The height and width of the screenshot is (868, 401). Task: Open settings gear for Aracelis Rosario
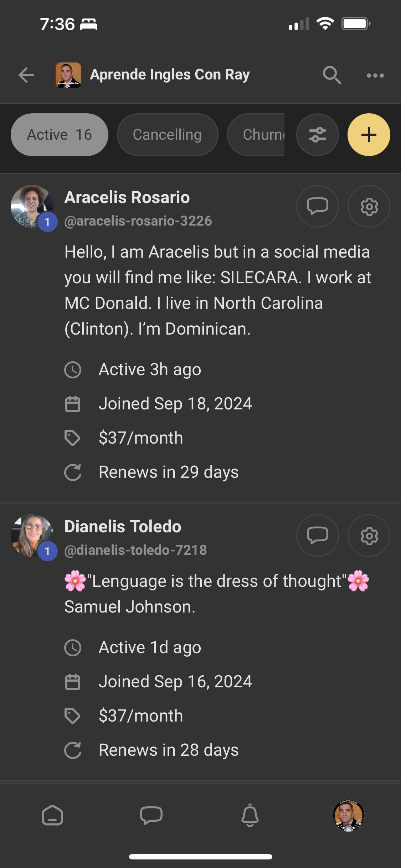coord(369,206)
